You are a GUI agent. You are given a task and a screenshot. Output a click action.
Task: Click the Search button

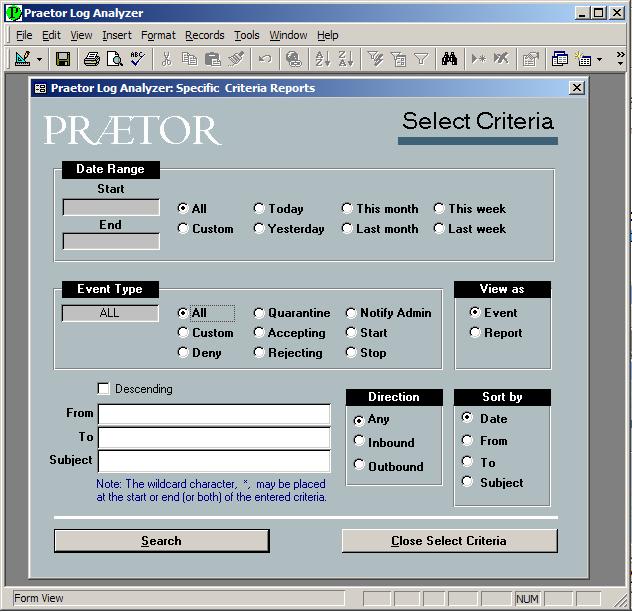click(x=162, y=541)
